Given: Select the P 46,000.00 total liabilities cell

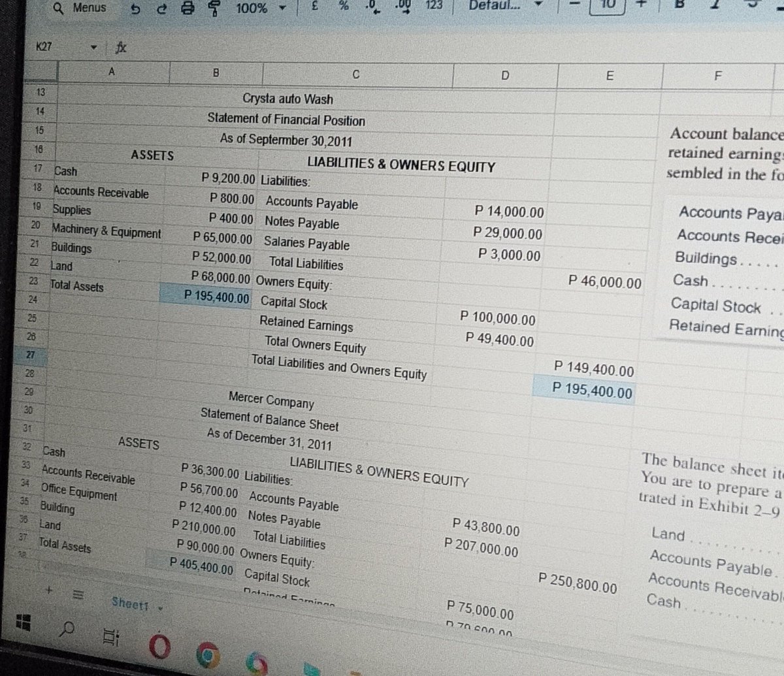Looking at the screenshot, I should pyautogui.click(x=605, y=282).
